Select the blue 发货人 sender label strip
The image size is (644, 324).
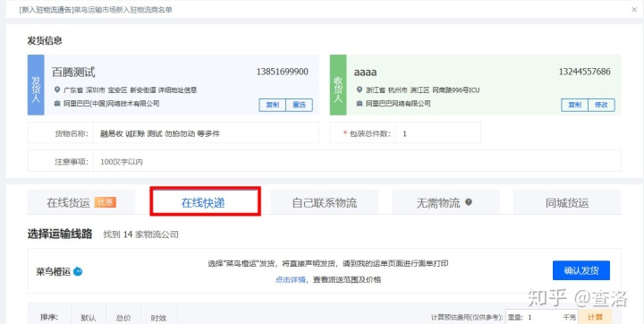(x=36, y=85)
